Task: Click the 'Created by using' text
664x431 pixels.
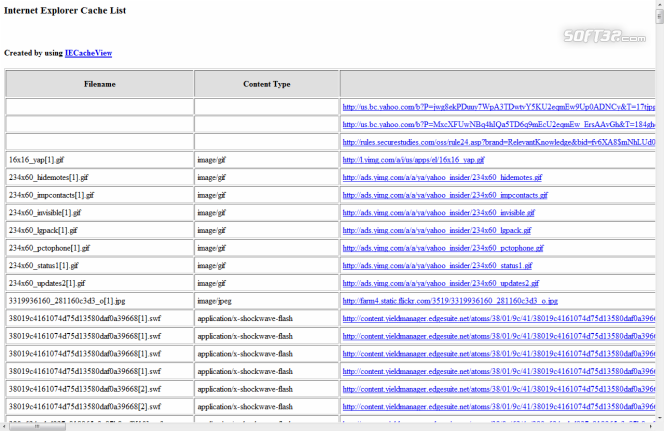Action: click(x=33, y=53)
